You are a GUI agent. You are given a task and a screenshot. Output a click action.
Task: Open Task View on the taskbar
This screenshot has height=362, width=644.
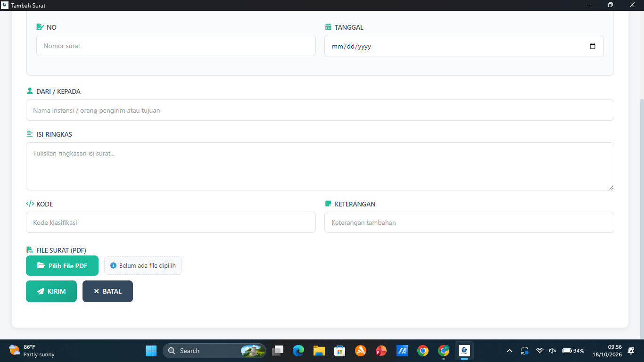click(x=278, y=351)
